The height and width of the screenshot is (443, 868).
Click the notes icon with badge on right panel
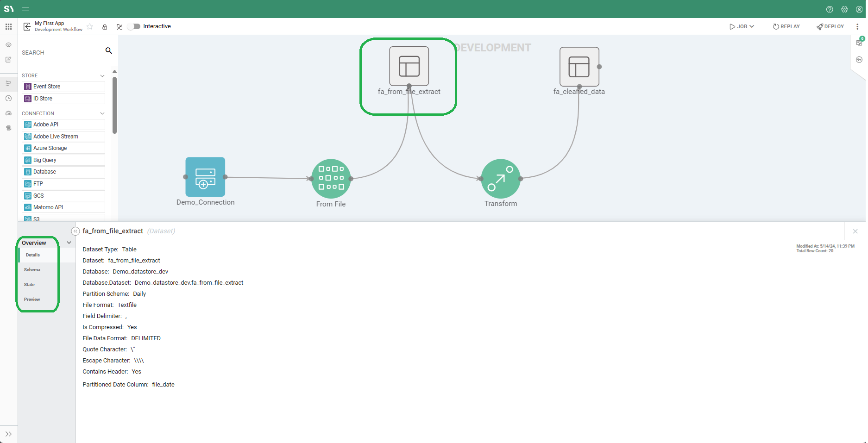(860, 42)
